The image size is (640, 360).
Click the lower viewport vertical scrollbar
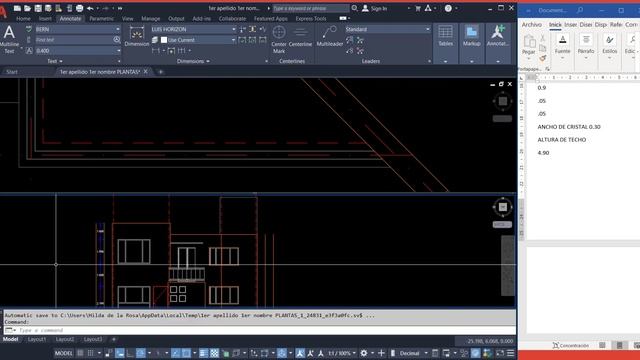point(508,265)
